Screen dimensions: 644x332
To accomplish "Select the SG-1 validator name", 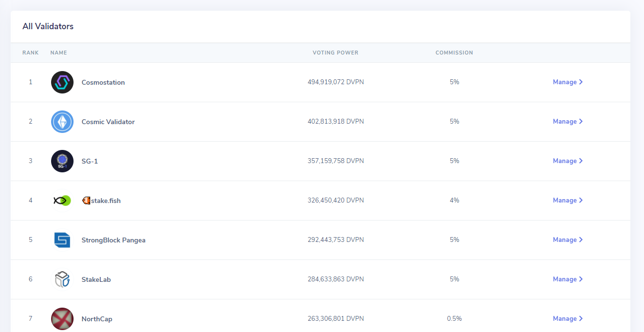I will [90, 162].
